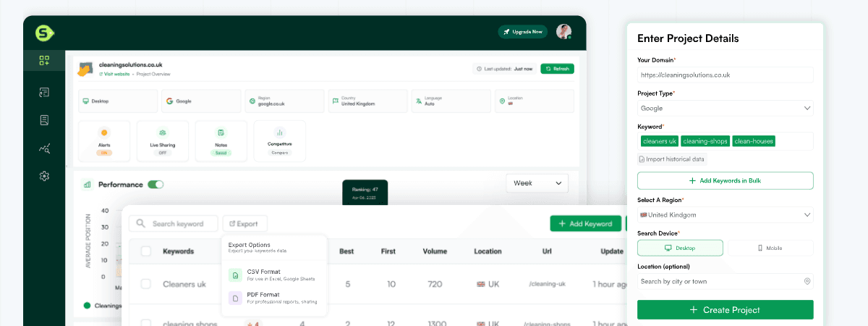
Task: Tick the select-all checkbox in the Keywords header
Action: 146,251
